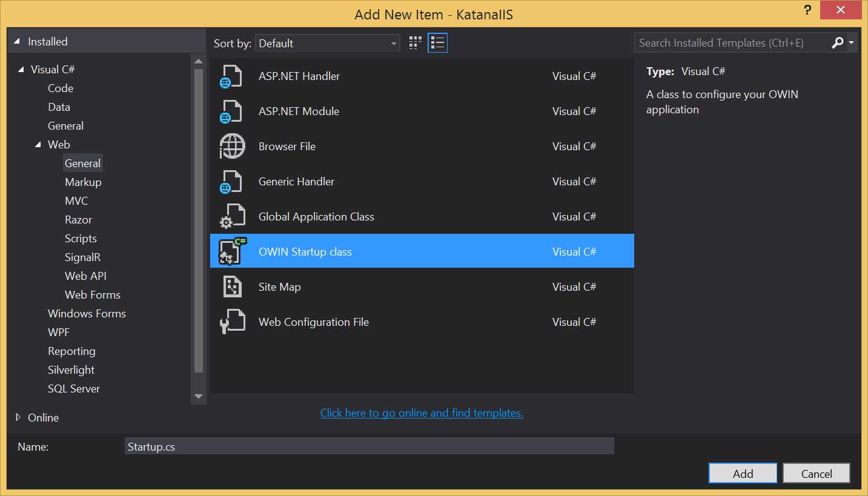Click the Site Map template icon
Viewport: 868px width, 496px height.
click(x=233, y=287)
